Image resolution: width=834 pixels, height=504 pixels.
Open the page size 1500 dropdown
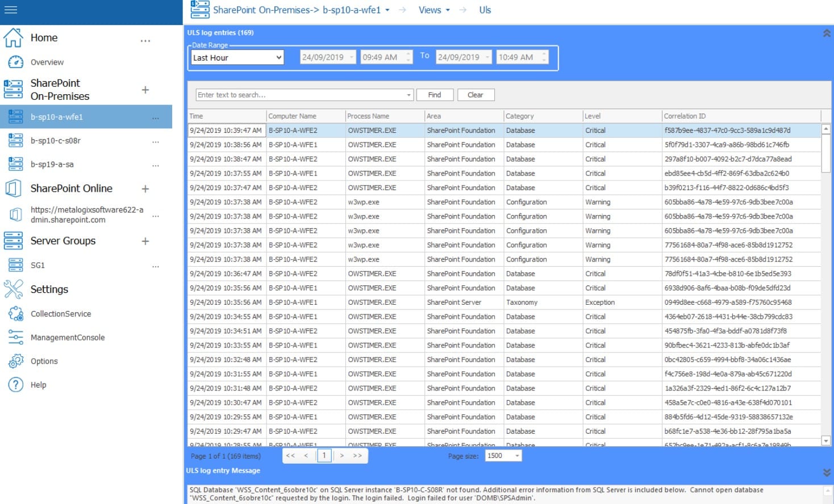516,455
